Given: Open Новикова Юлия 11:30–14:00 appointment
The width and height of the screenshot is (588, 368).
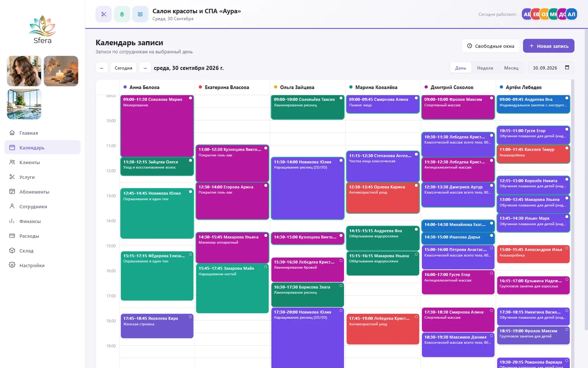Looking at the screenshot, I should point(308,188).
